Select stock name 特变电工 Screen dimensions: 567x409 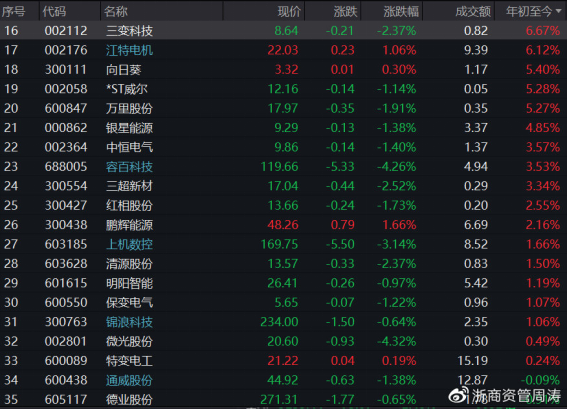129,361
